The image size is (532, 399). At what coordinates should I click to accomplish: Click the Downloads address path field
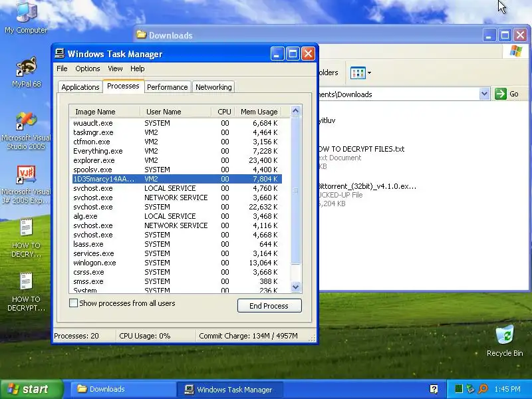[398, 94]
